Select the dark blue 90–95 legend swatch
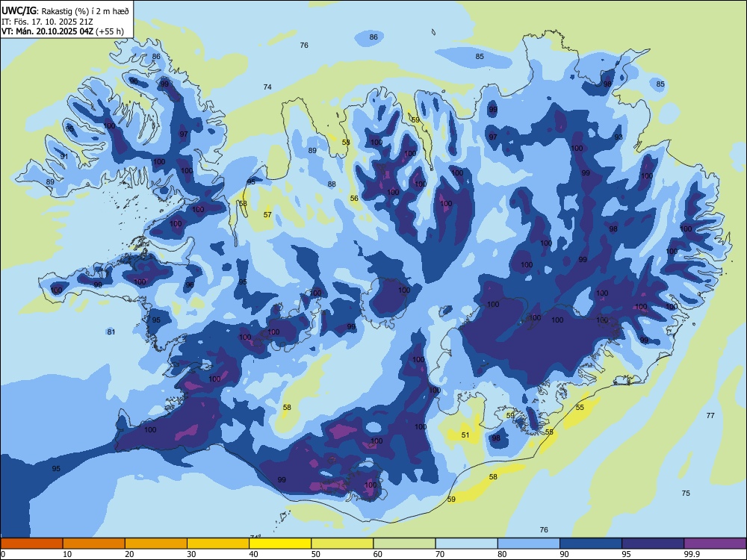This screenshot has width=747, height=560. [x=591, y=544]
